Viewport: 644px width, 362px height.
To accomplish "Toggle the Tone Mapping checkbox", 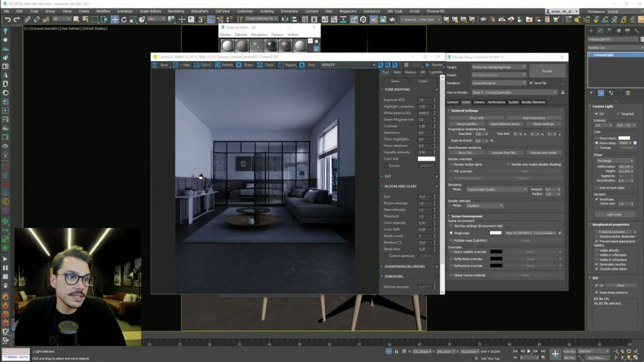I will coord(437,89).
